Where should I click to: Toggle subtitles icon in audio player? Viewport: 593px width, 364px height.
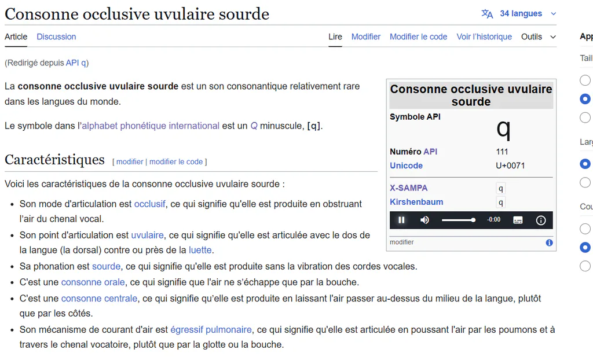pos(518,220)
